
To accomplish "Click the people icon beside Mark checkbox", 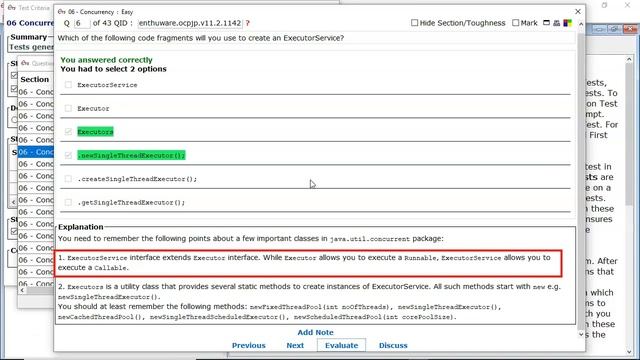I will point(556,23).
